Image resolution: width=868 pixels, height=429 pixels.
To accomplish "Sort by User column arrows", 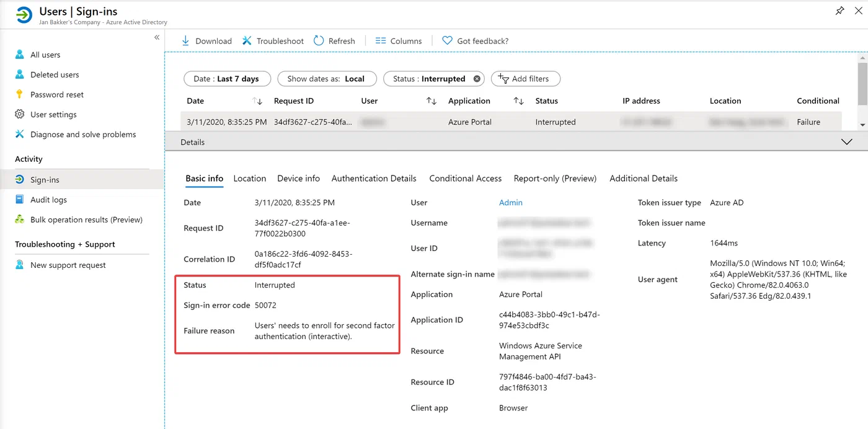I will (432, 101).
